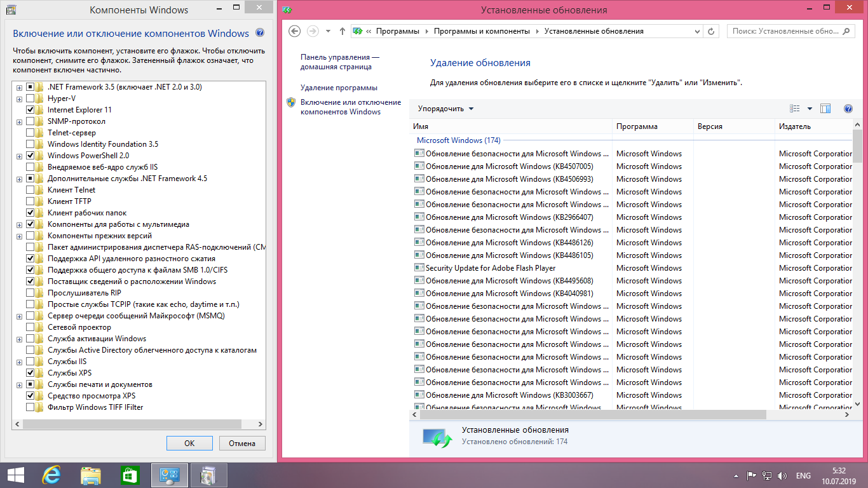Click Back arrow in Installed Updates window
Image resolution: width=868 pixels, height=488 pixels.
point(294,31)
